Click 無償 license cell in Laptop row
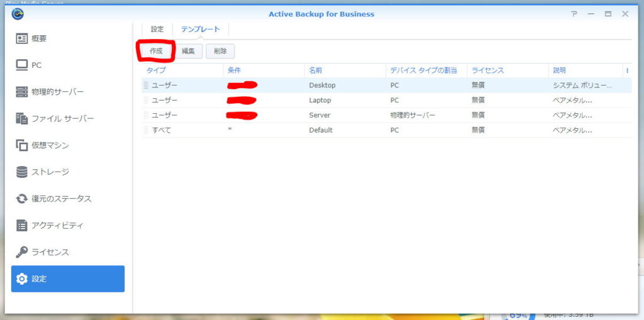The width and height of the screenshot is (644, 320). coord(478,100)
